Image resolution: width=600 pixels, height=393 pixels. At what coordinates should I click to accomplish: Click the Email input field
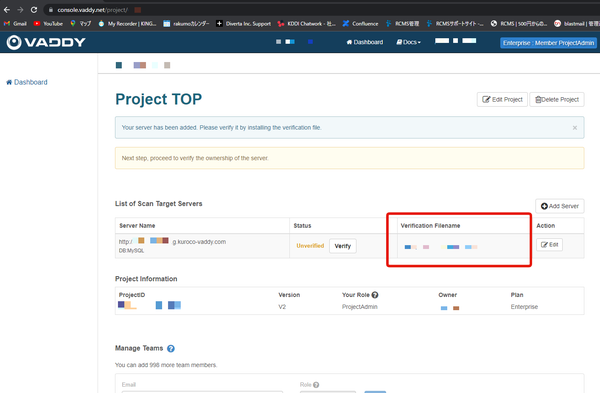click(x=202, y=392)
